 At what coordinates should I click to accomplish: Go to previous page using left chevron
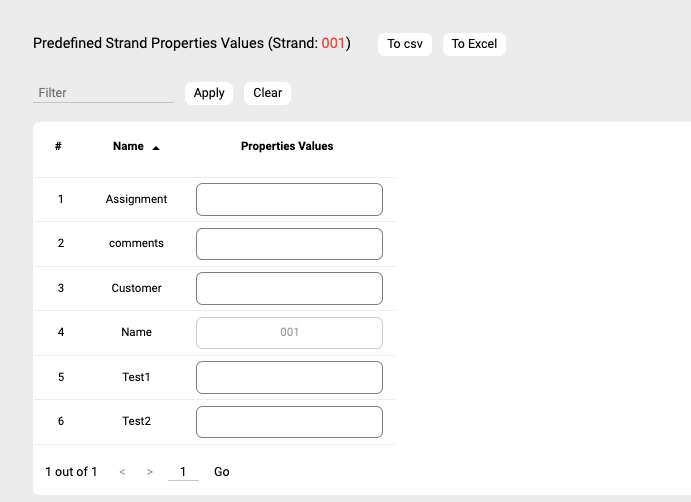(x=122, y=472)
